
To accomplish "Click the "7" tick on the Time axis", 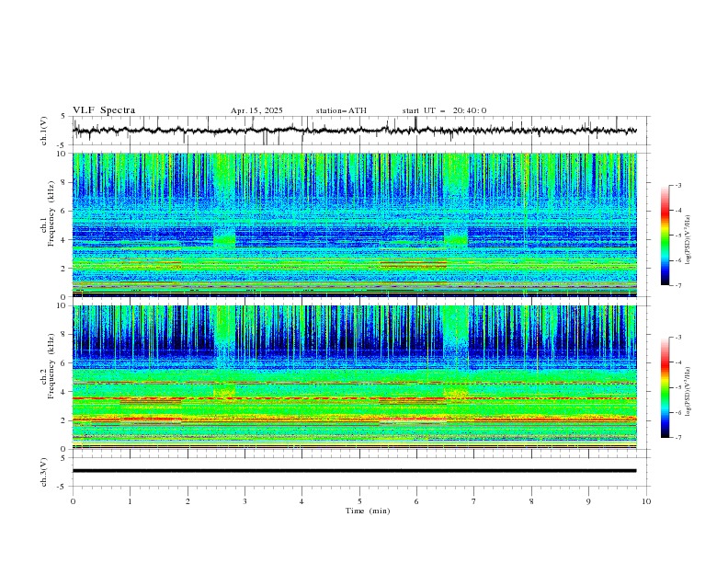I will tap(473, 501).
